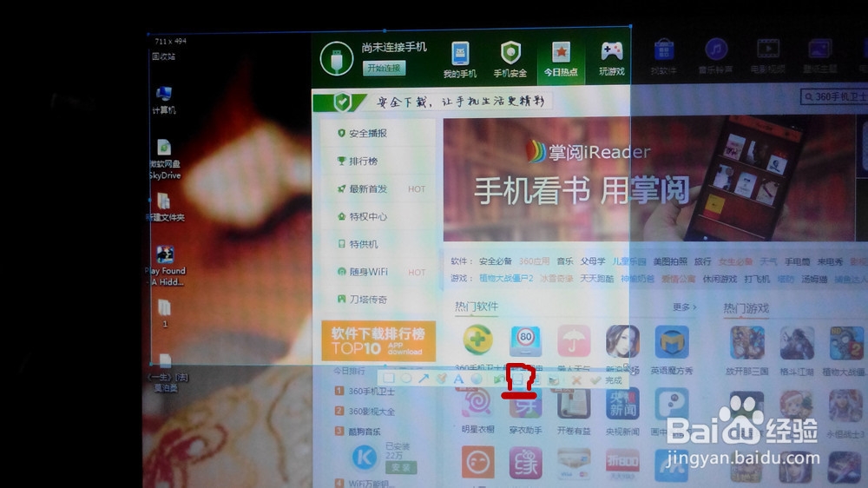Click the 360手机卫士 search field
This screenshot has width=868, height=488.
tap(835, 97)
